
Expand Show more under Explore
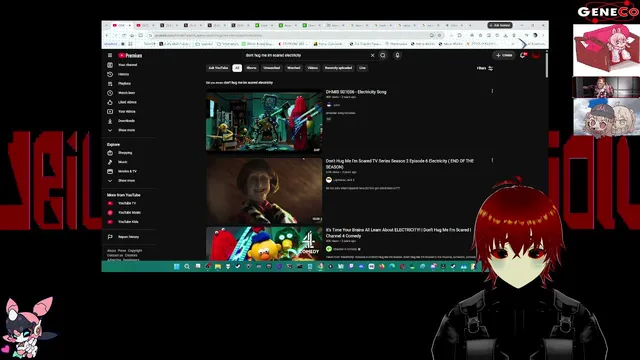(126, 180)
